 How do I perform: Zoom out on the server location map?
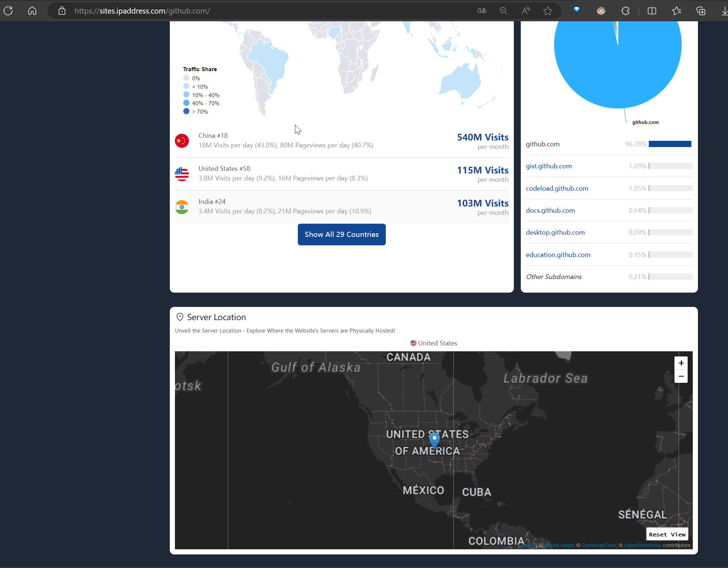point(681,376)
